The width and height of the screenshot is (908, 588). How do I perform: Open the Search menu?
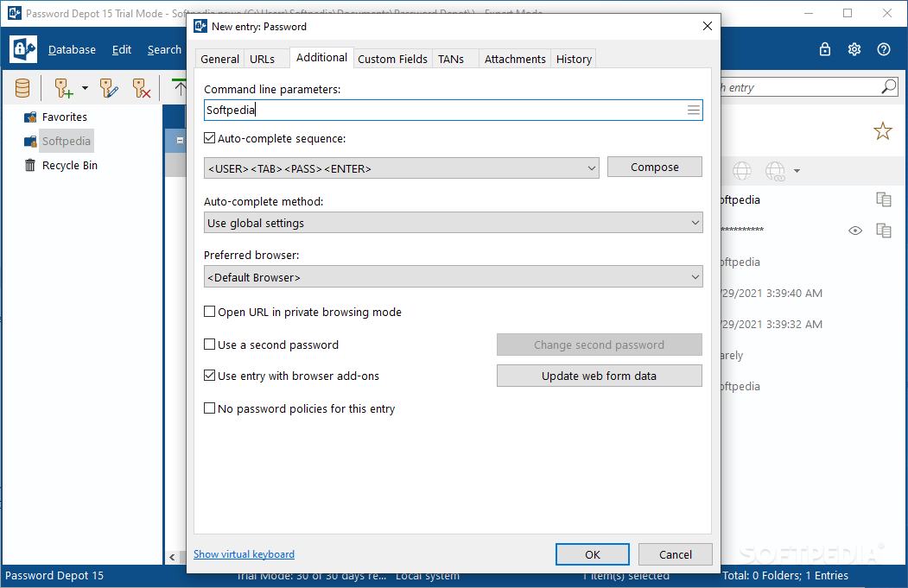tap(164, 50)
